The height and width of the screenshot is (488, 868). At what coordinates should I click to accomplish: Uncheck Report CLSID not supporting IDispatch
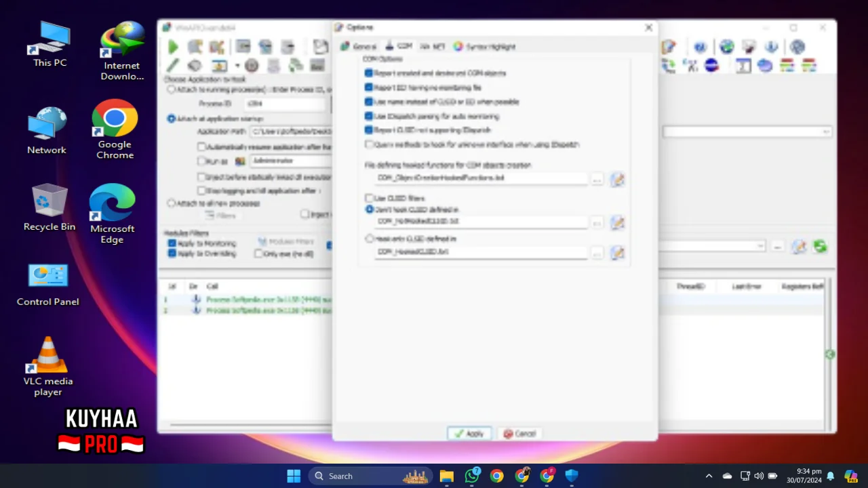click(x=369, y=130)
